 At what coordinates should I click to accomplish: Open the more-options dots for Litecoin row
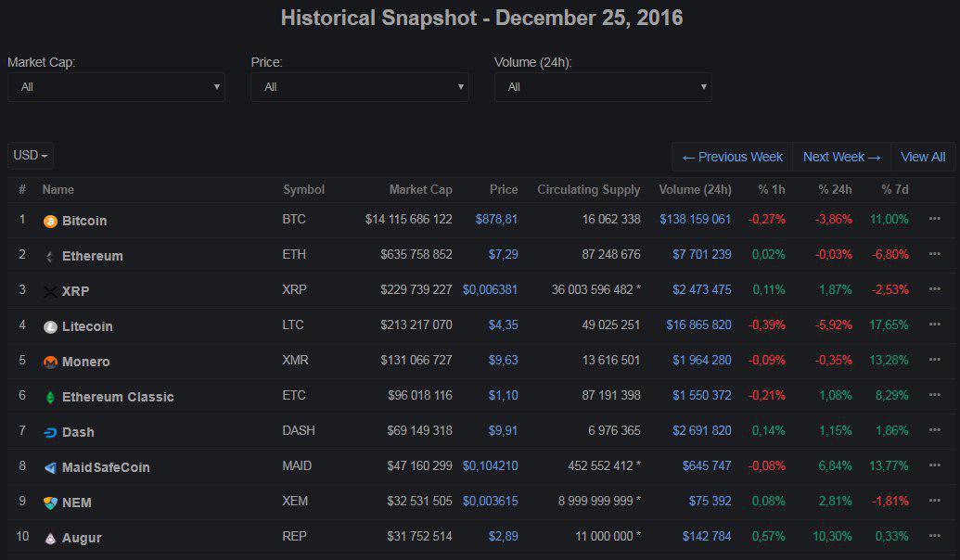[x=934, y=325]
